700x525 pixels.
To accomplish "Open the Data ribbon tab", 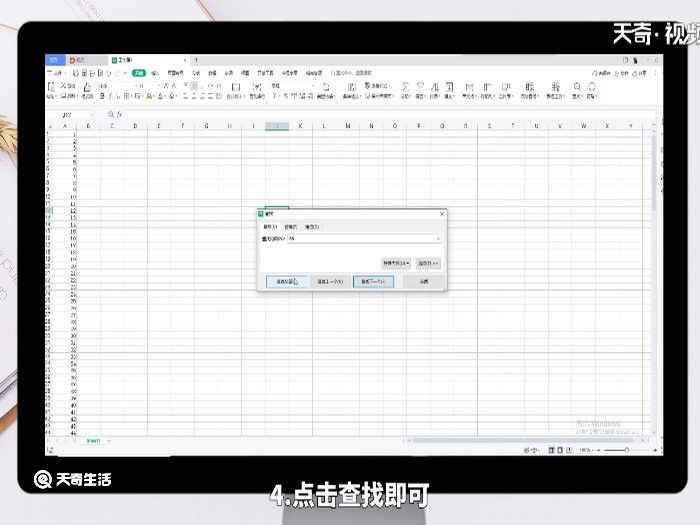I will 212,73.
